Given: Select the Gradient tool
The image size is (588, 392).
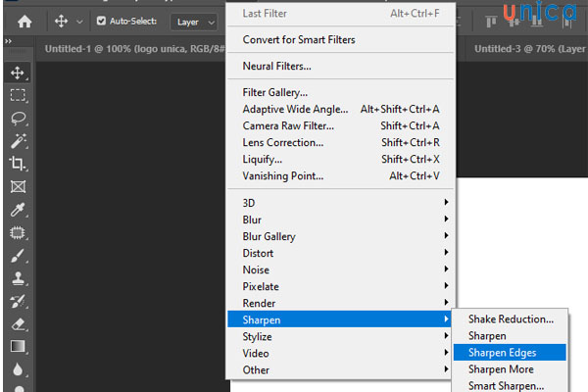Looking at the screenshot, I should [18, 346].
